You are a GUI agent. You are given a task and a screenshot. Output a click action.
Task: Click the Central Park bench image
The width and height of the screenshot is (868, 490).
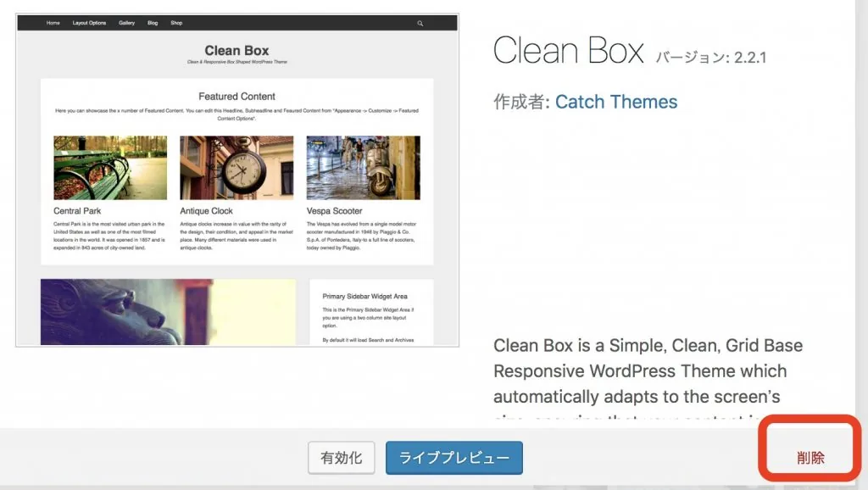(x=110, y=168)
